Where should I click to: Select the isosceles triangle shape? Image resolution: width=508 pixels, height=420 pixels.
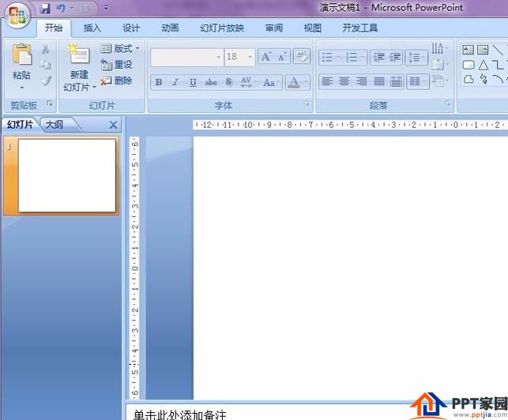(484, 65)
